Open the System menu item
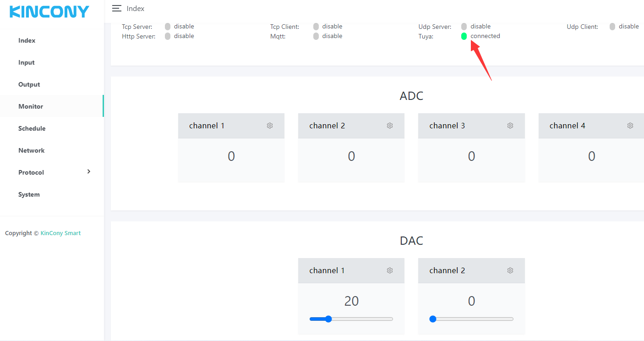 [x=29, y=194]
